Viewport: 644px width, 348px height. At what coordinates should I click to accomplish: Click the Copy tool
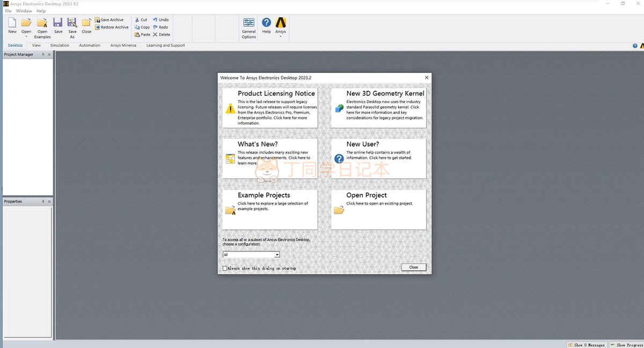point(142,27)
